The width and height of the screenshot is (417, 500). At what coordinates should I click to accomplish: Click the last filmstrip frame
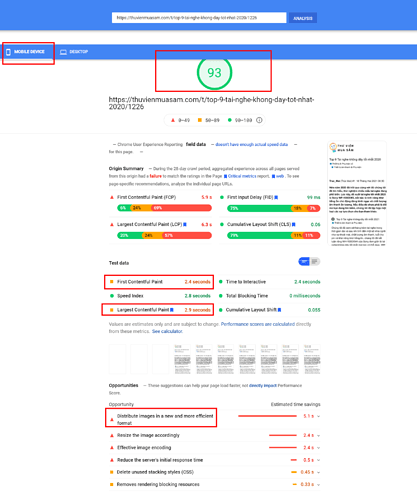[x=312, y=359]
